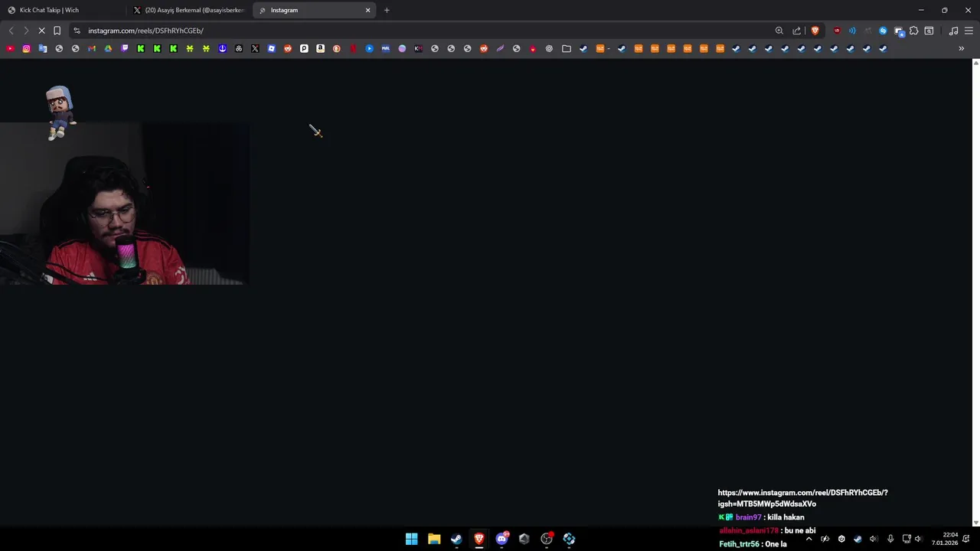980x551 pixels.
Task: Click the instagram.com/reel link in chat
Action: point(802,498)
